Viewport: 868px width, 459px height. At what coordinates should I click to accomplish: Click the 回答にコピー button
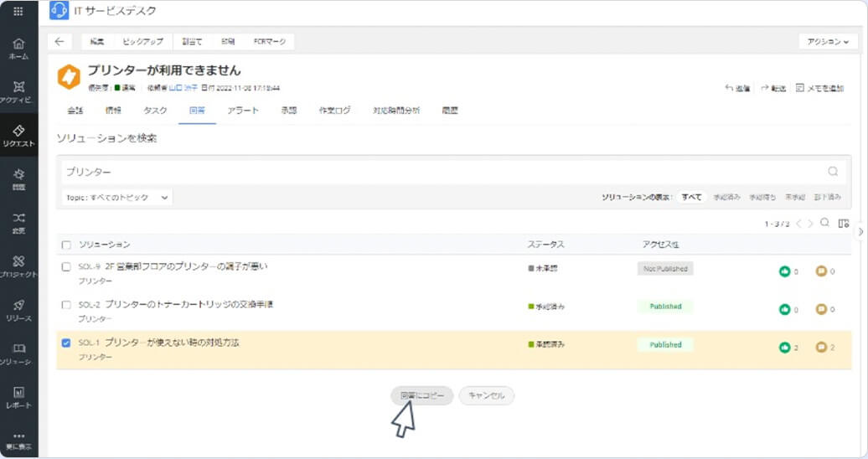(422, 395)
